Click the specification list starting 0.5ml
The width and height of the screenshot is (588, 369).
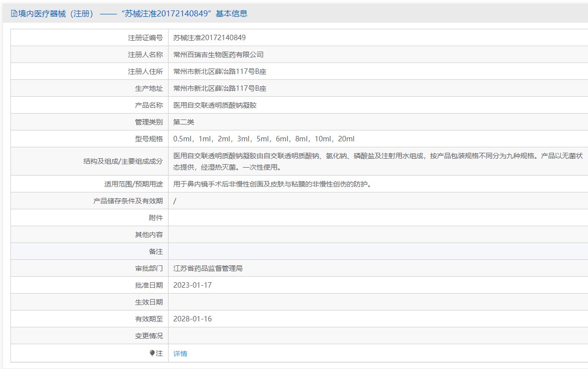pyautogui.click(x=264, y=139)
